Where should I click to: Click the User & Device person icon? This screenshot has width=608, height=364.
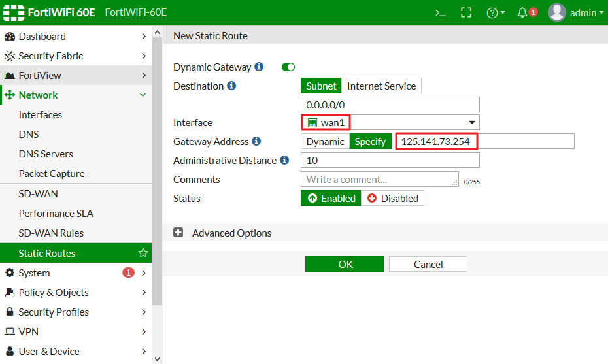10,351
